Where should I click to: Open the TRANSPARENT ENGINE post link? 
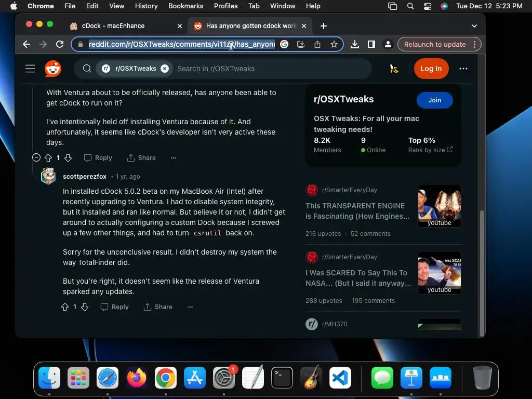(357, 211)
